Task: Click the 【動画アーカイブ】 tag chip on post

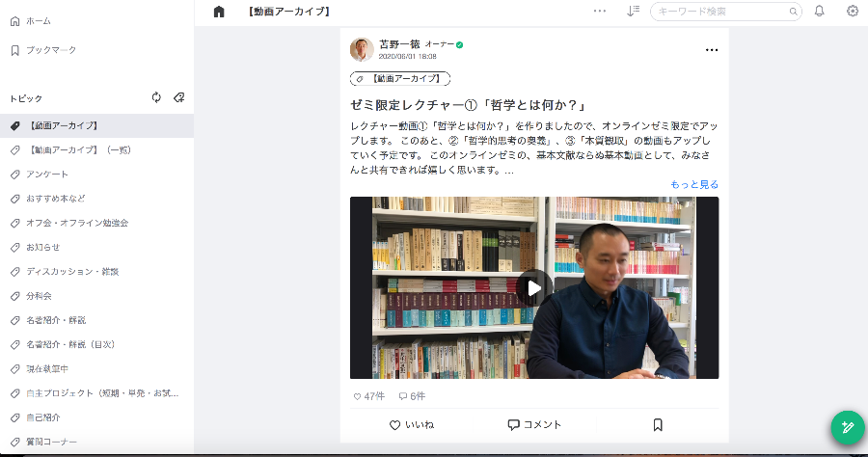Action: tap(400, 78)
